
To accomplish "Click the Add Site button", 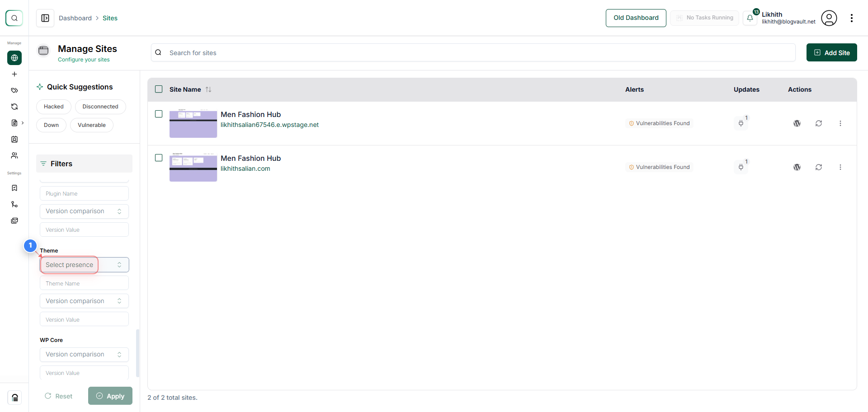I will [x=831, y=52].
